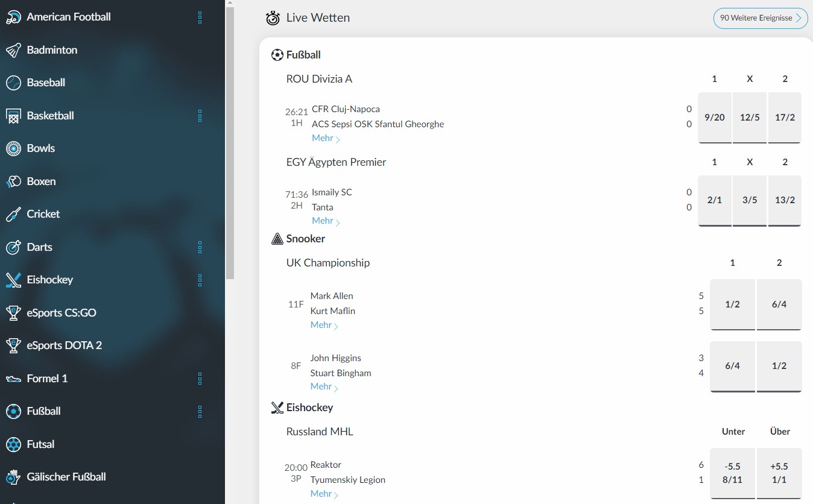Click the eSports DOTA 2 trophy icon
The height and width of the screenshot is (504, 813).
coord(13,345)
